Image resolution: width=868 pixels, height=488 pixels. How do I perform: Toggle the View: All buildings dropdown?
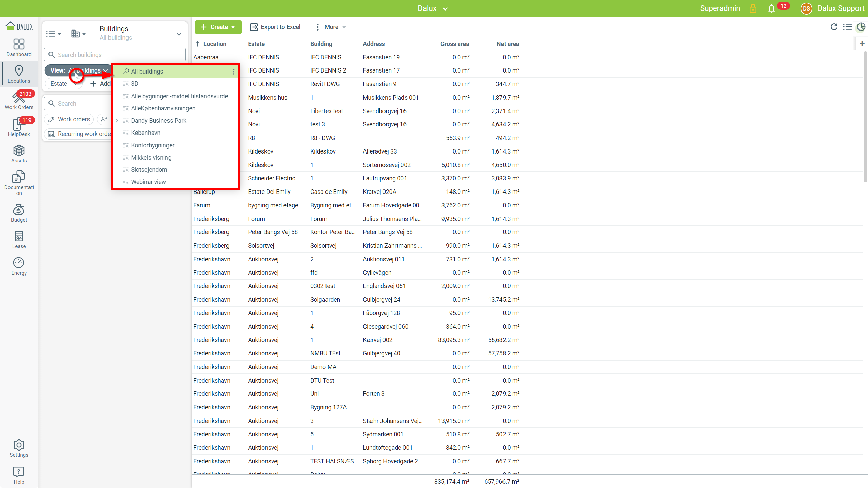79,70
